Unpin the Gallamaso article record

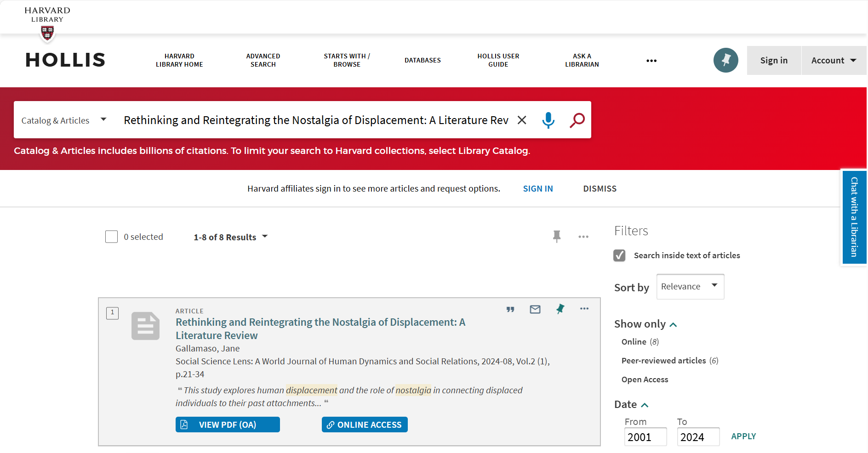(560, 309)
